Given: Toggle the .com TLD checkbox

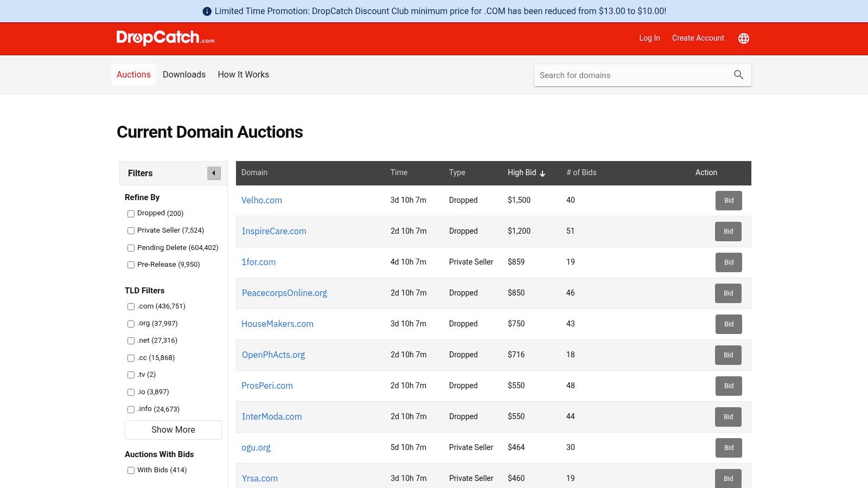Looking at the screenshot, I should tap(131, 306).
